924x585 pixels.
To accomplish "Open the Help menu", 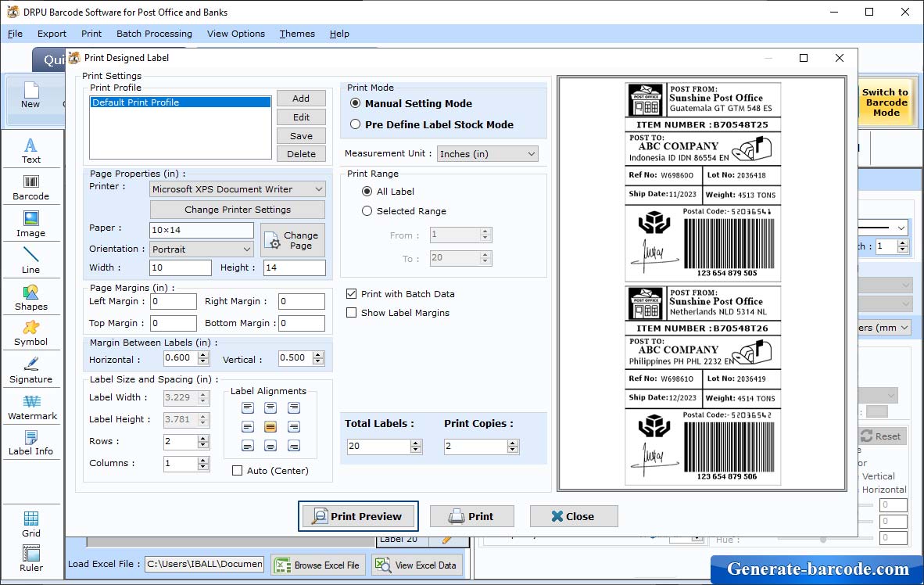I will pos(339,34).
